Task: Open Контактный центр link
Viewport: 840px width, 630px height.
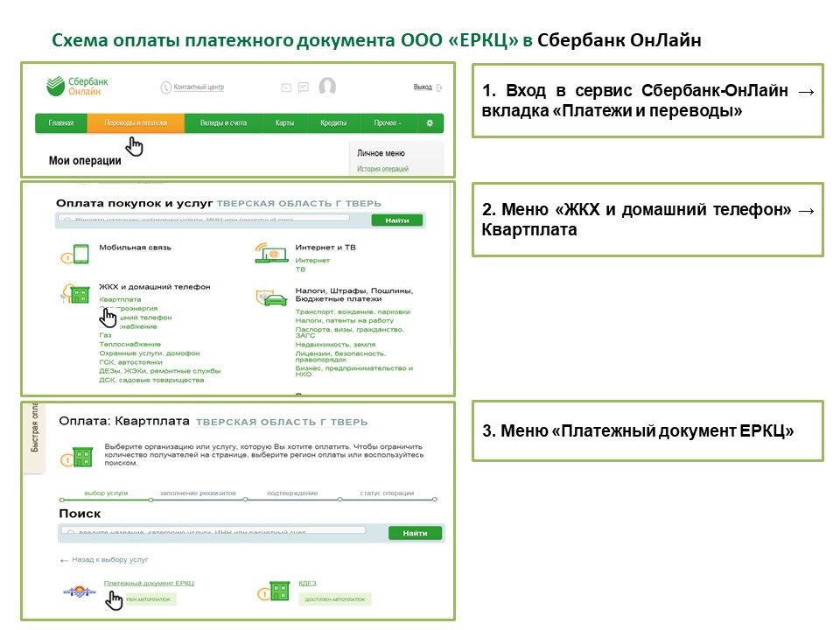Action: 199,87
